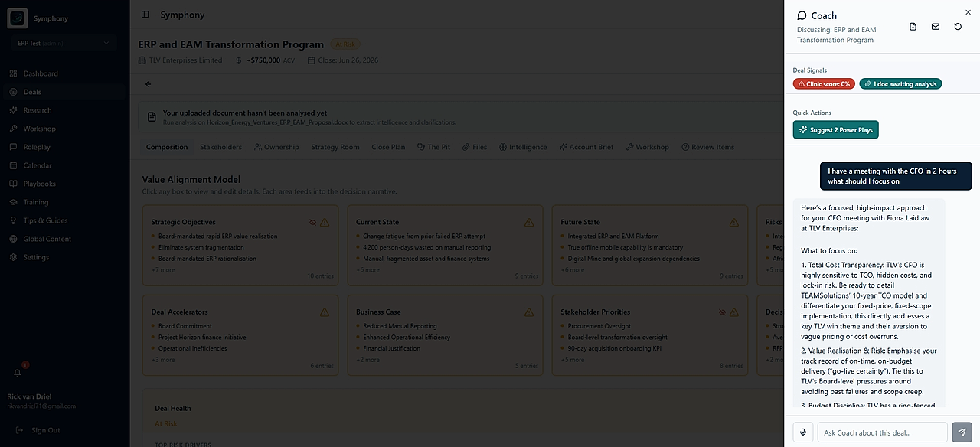Click the warning icon on Current State card

coord(529,223)
